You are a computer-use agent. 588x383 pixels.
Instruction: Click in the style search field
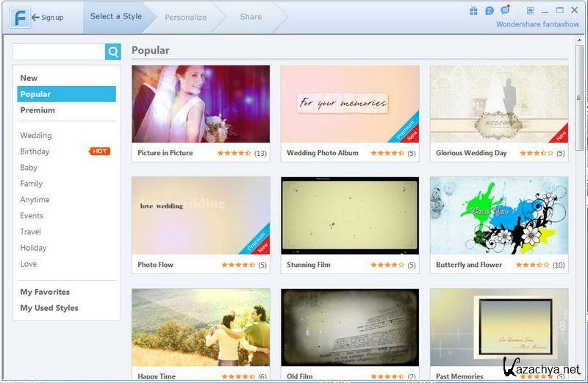tap(59, 51)
